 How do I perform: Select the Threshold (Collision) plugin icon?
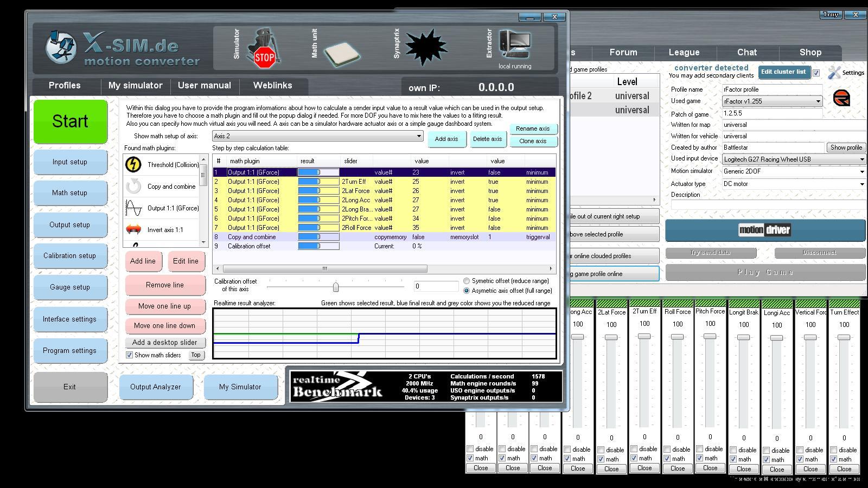pos(133,164)
